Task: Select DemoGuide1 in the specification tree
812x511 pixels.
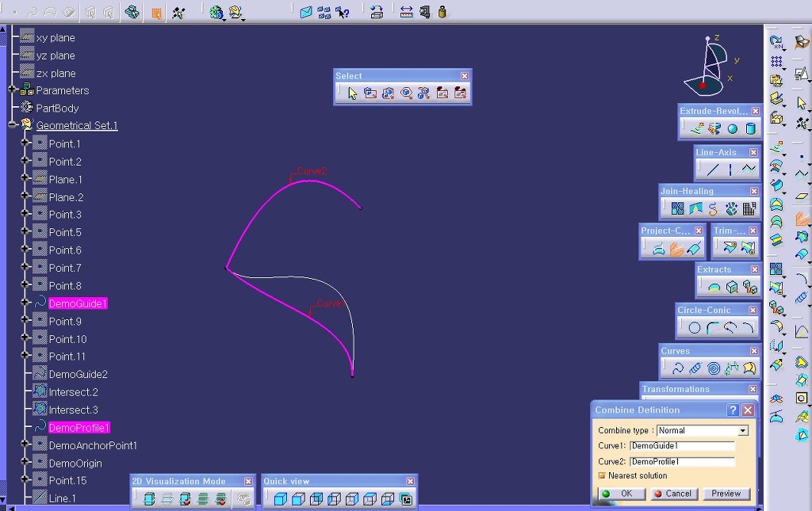Action: point(78,303)
